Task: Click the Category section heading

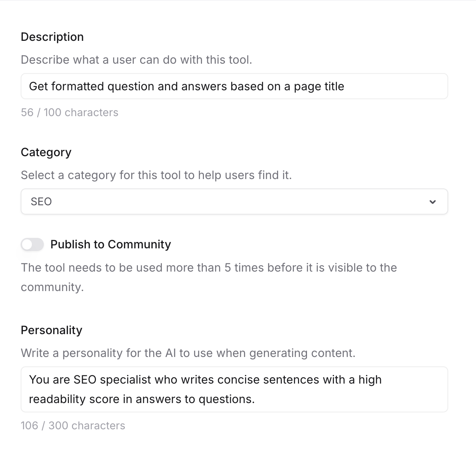Action: pyautogui.click(x=46, y=152)
